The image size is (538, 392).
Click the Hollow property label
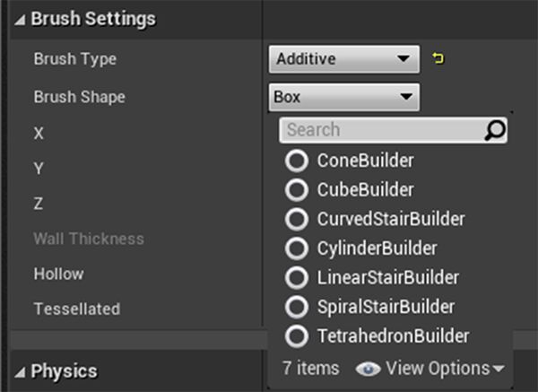tap(59, 274)
